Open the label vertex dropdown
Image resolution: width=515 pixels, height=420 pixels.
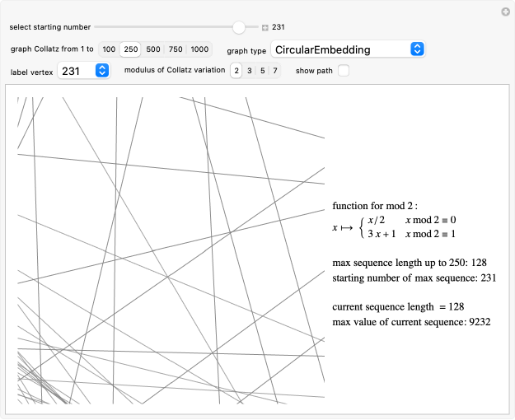(83, 71)
